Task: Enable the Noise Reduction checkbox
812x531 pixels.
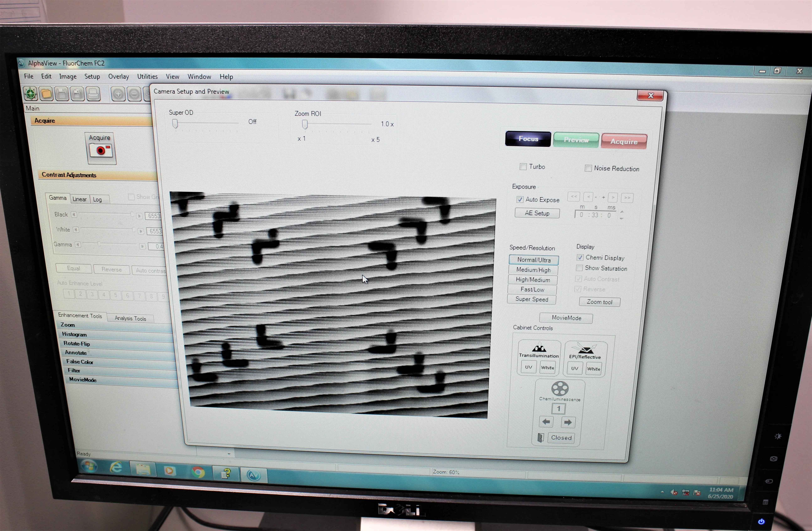Action: (588, 168)
